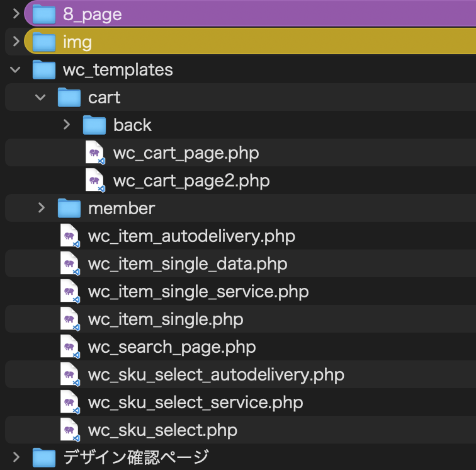Collapse the wc_templates folder

click(x=15, y=69)
